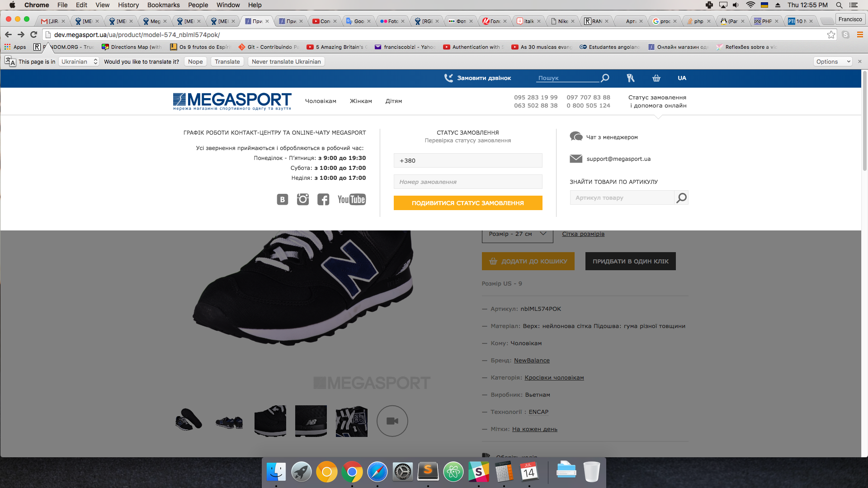
Task: Click ПОДИВИТИСЯ СТАТУС ЗАМОВЛЕННЯ button
Action: [x=467, y=203]
